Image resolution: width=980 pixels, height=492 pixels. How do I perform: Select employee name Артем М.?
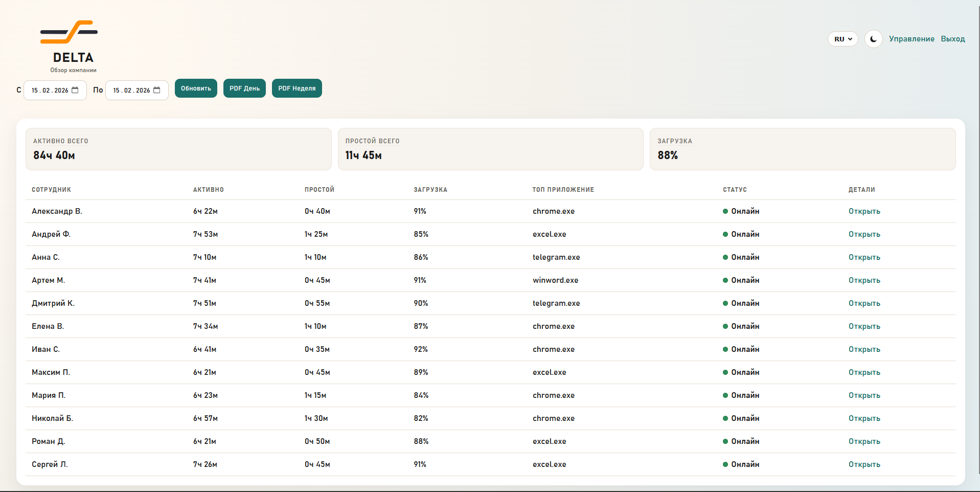(48, 280)
